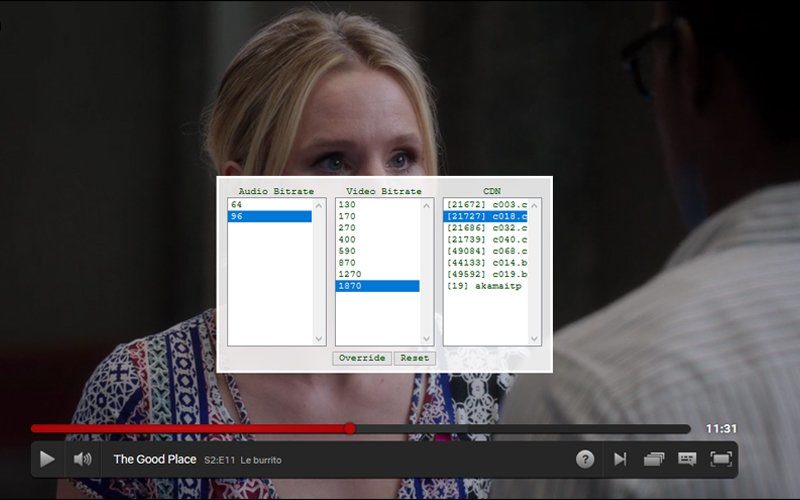Select CDN entry [49592] c019
Image resolution: width=800 pixels, height=500 pixels.
coord(485,274)
